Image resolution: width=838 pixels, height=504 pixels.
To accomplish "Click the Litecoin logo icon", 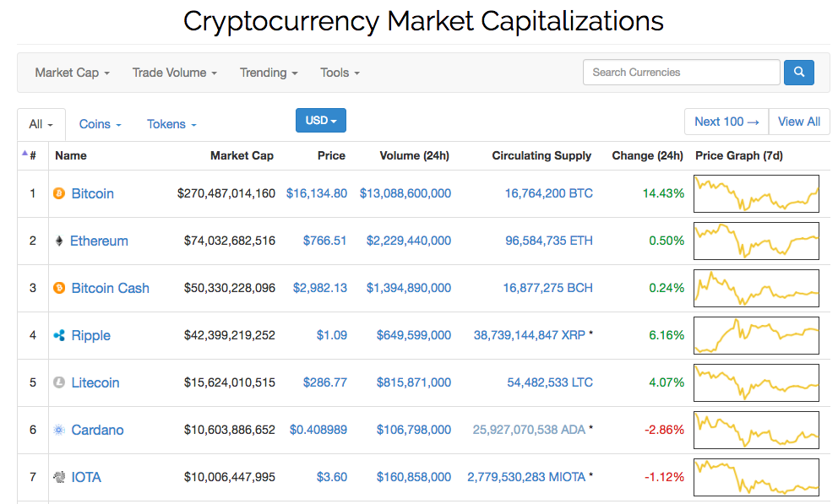I will 59,382.
